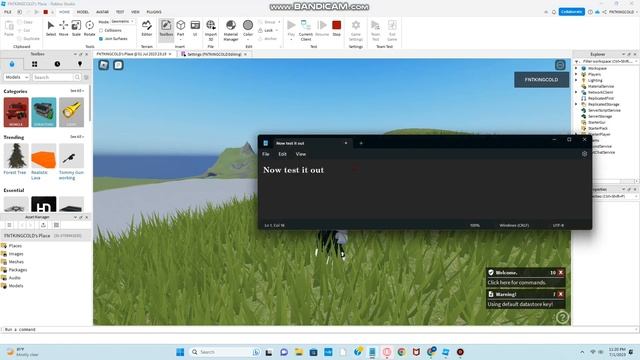The image size is (640, 360).
Task: Click Team Test icon
Action: click(376, 30)
